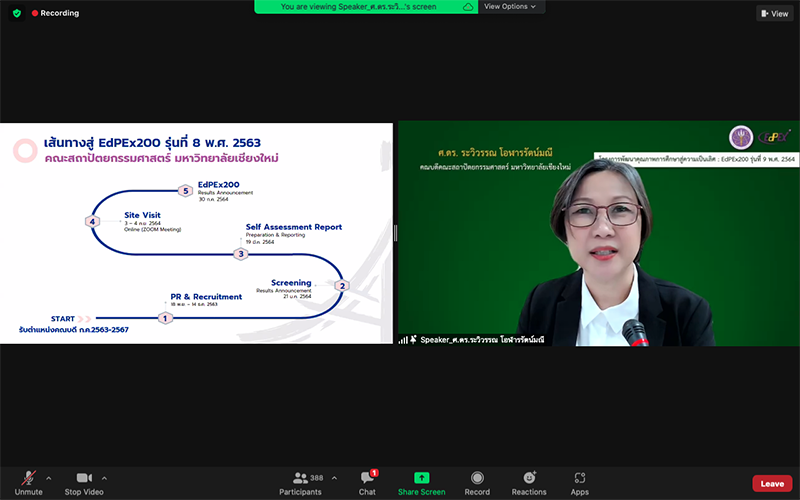Image resolution: width=800 pixels, height=500 pixels.
Task: Click the shared slide content area
Action: pos(196,233)
